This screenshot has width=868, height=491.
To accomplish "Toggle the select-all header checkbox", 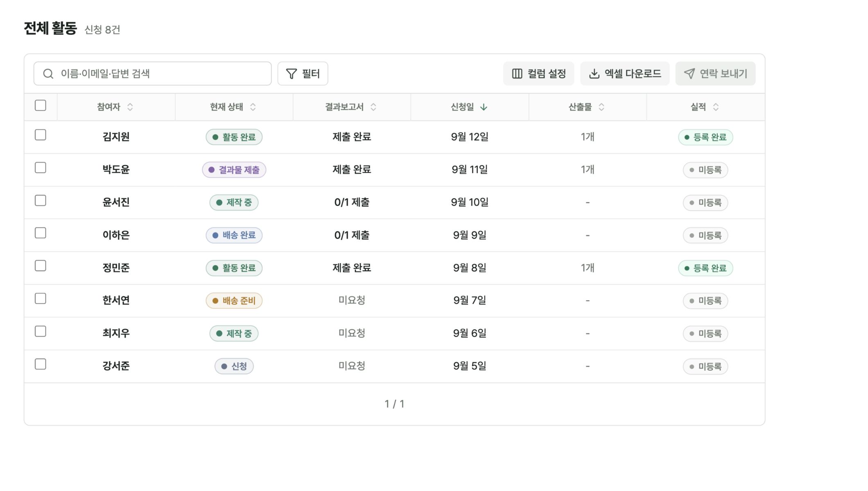I will pyautogui.click(x=41, y=106).
